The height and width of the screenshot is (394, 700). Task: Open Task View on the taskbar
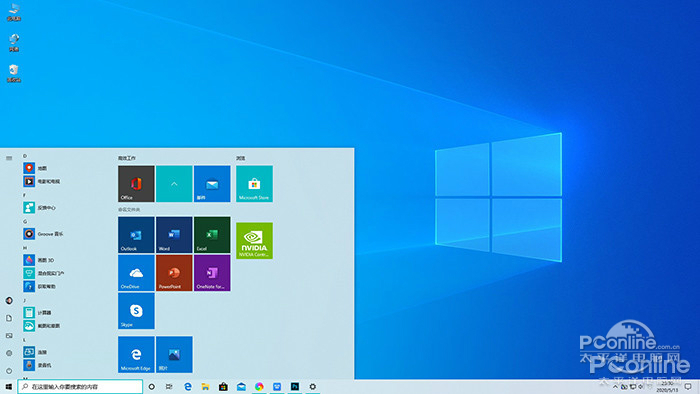169,387
